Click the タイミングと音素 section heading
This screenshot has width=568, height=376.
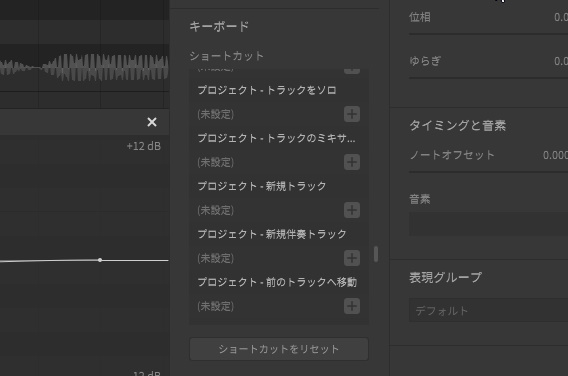(x=458, y=126)
